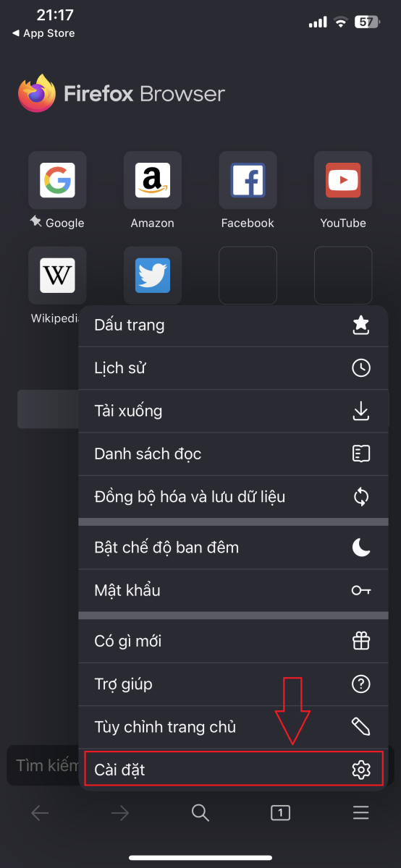This screenshot has height=868, width=401.
Task: Select Tùy chỉnh trang chủ option
Action: [233, 727]
